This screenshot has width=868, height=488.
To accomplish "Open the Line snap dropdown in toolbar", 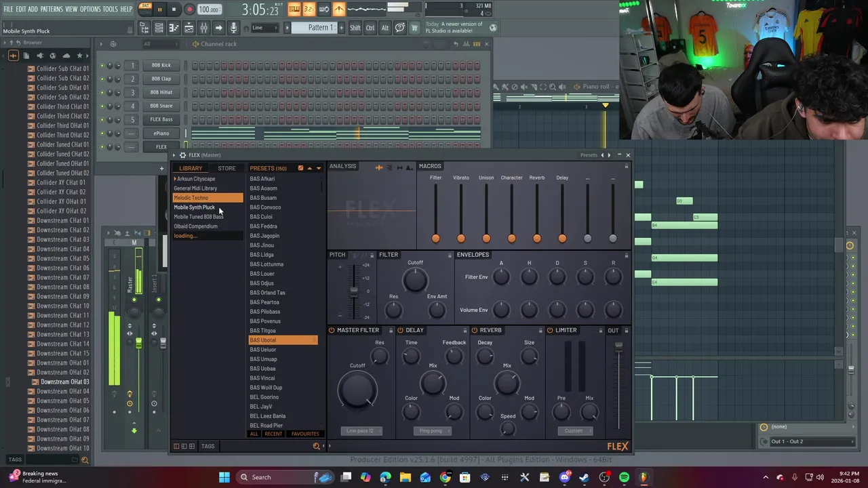I will pos(264,28).
